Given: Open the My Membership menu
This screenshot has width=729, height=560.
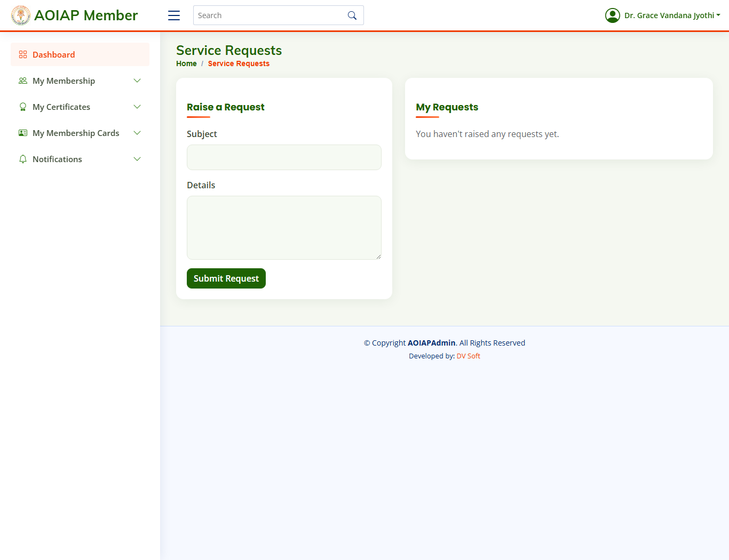Looking at the screenshot, I should (80, 81).
